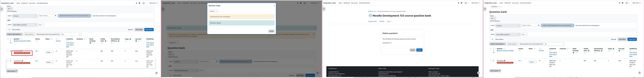Image resolution: width=644 pixels, height=78 pixels.
Task: Open messaging icon in the two-question list panel
Action: 139,3
